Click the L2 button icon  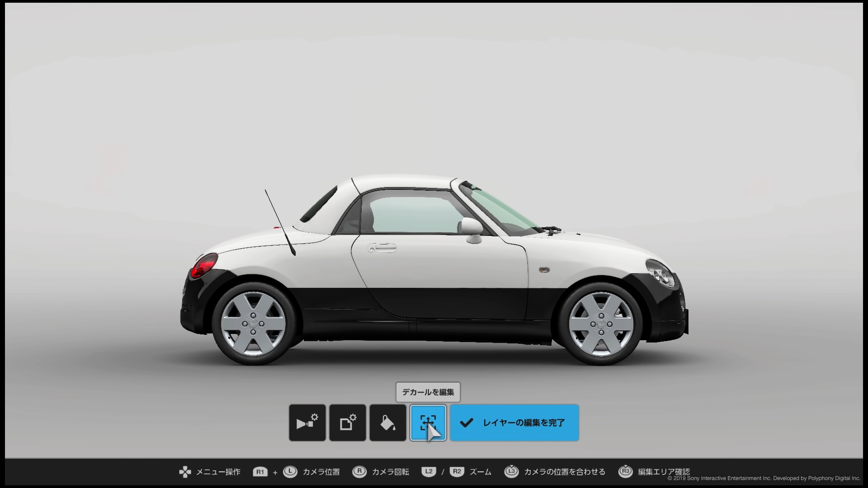[x=429, y=472]
